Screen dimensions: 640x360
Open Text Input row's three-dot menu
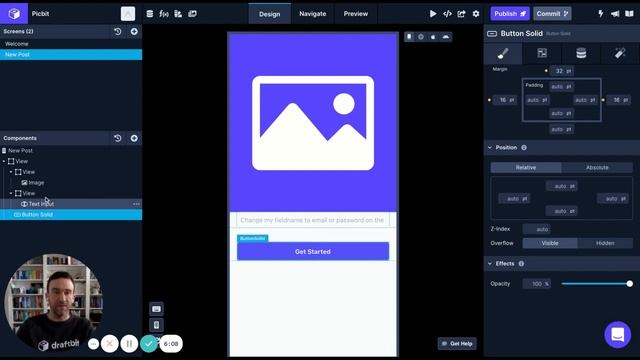(x=136, y=204)
